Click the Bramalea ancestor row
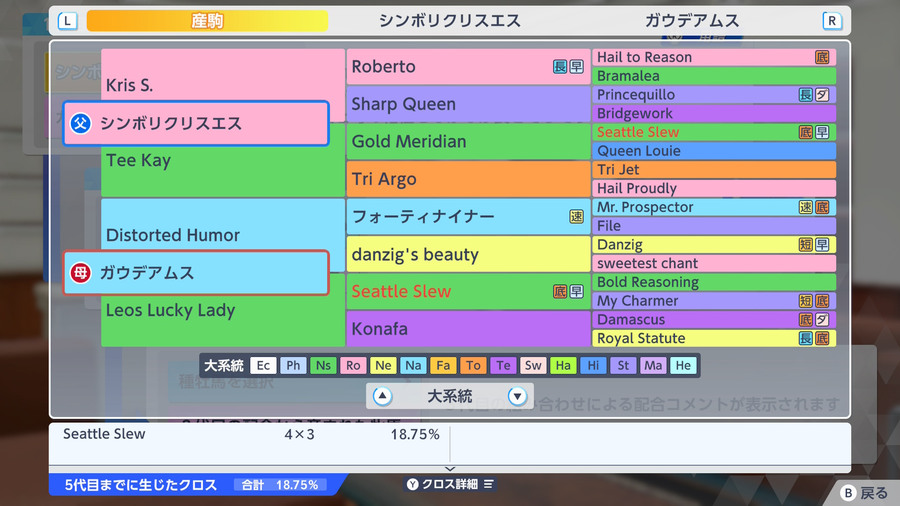Viewport: 900px width, 506px height. [714, 76]
